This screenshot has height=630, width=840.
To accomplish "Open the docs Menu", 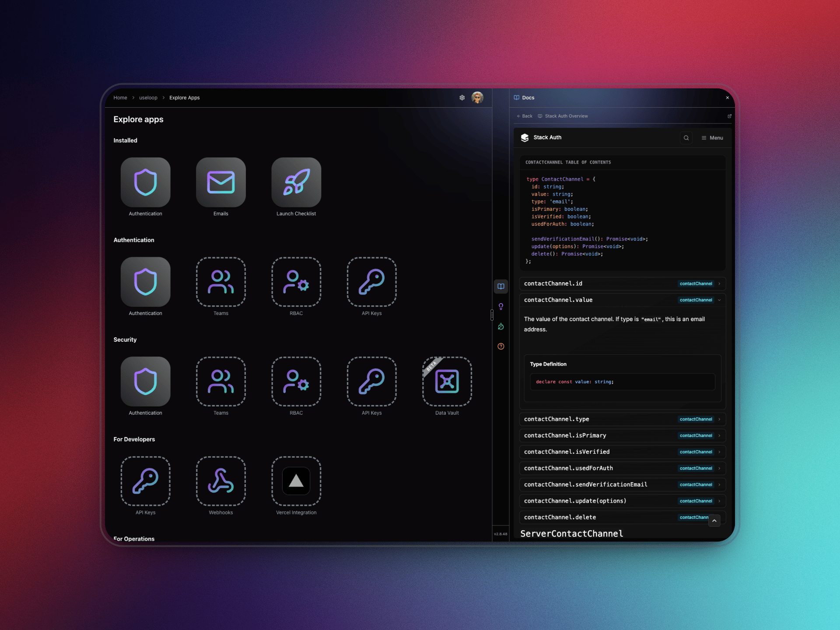I will click(x=712, y=138).
